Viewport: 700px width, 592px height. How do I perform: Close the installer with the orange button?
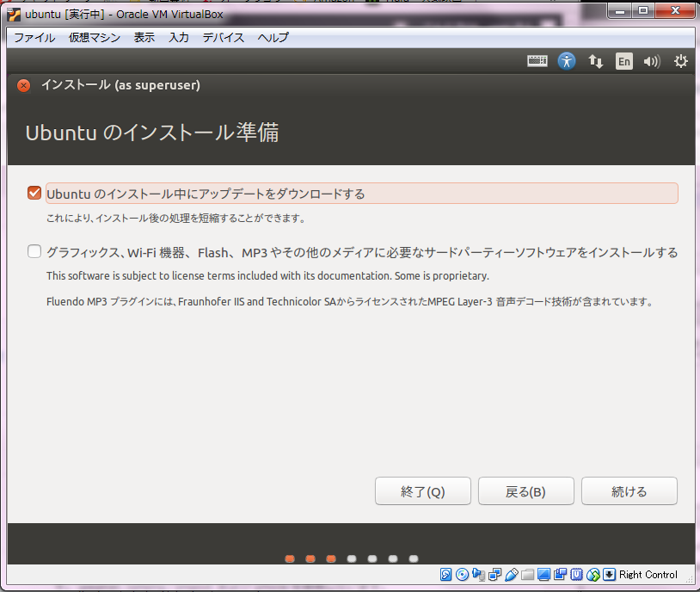[24, 85]
